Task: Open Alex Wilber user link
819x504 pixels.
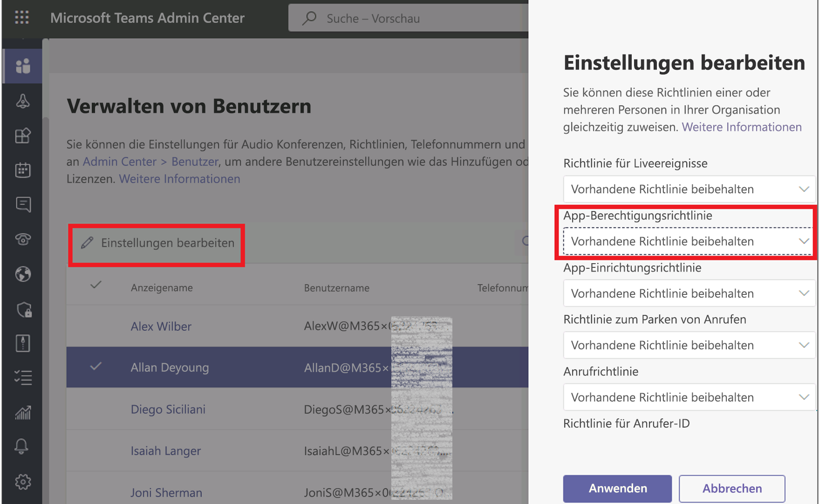Action: [x=161, y=326]
